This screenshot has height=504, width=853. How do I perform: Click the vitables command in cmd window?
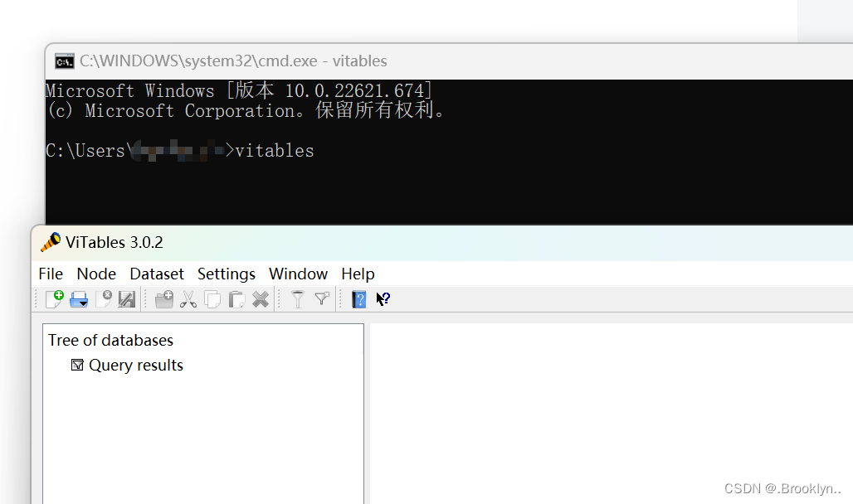click(x=275, y=151)
